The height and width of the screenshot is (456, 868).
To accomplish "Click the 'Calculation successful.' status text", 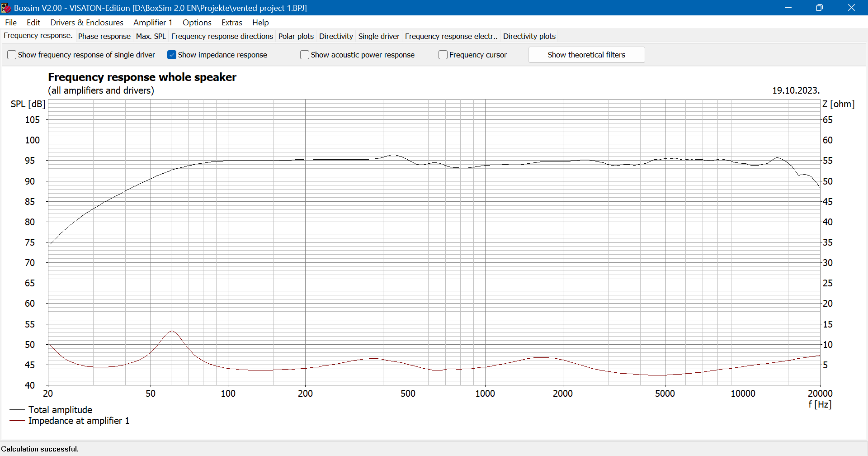I will (40, 449).
